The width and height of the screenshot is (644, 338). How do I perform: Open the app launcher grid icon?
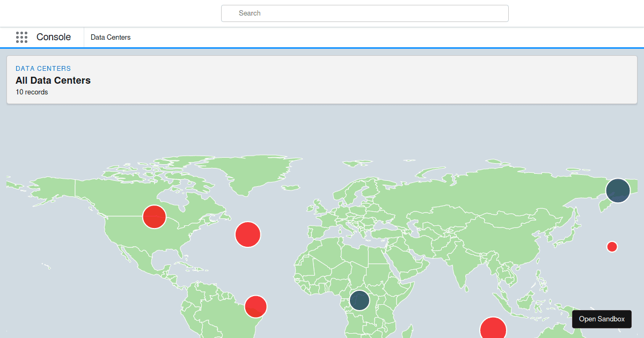(x=21, y=37)
